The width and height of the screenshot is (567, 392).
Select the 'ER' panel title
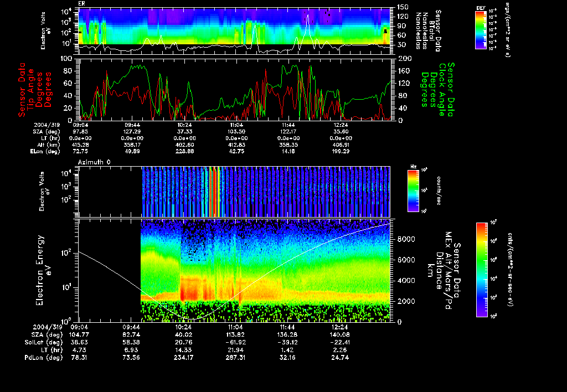(81, 4)
